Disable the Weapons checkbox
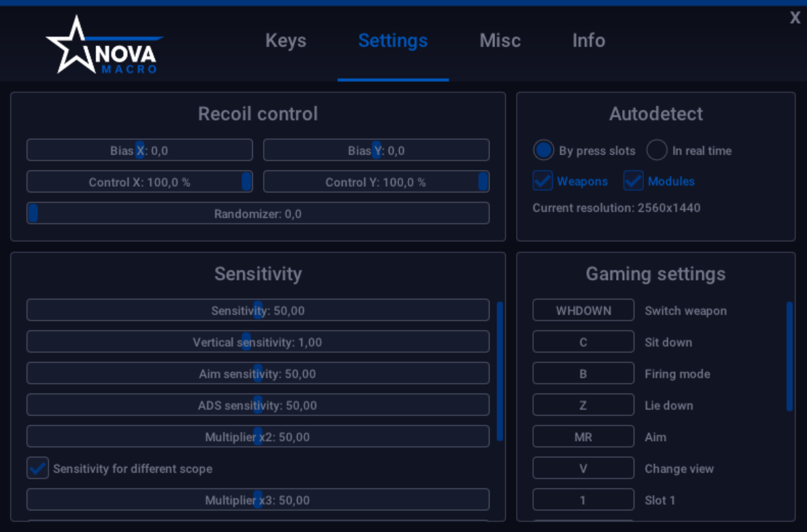This screenshot has width=807, height=532. point(542,181)
